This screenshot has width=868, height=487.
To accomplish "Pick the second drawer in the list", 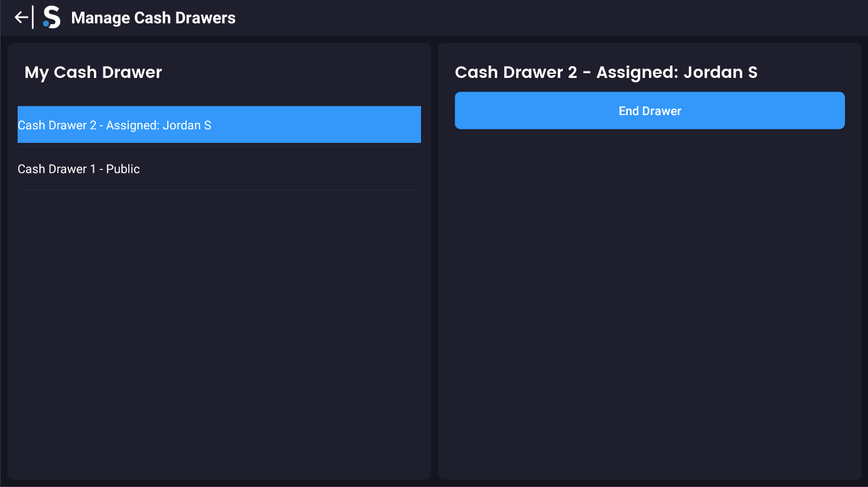I will 79,169.
